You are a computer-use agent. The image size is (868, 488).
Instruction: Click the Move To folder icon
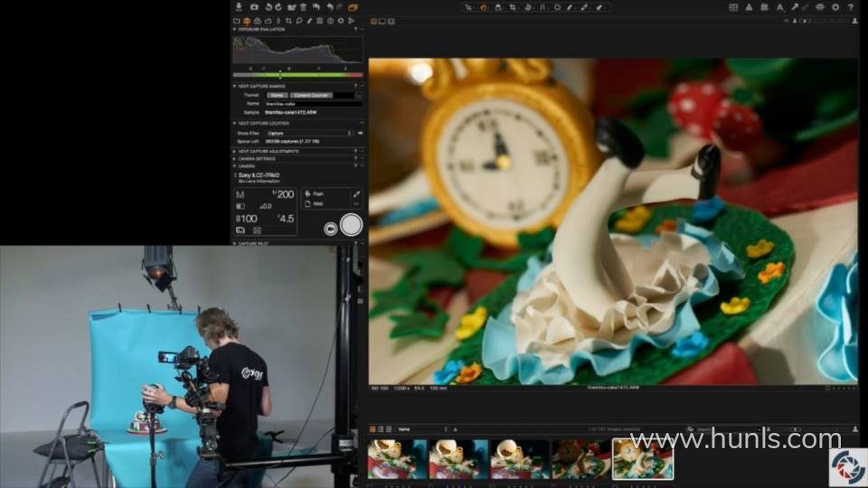pos(291,7)
